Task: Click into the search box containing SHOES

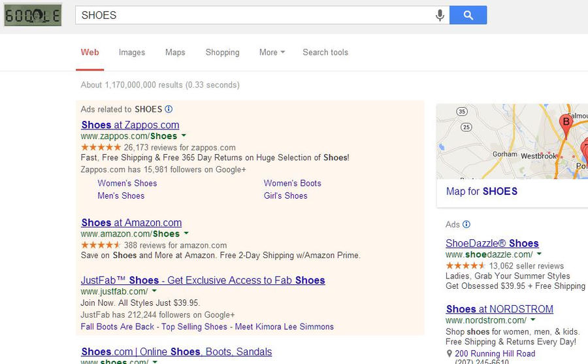Action: tap(255, 15)
